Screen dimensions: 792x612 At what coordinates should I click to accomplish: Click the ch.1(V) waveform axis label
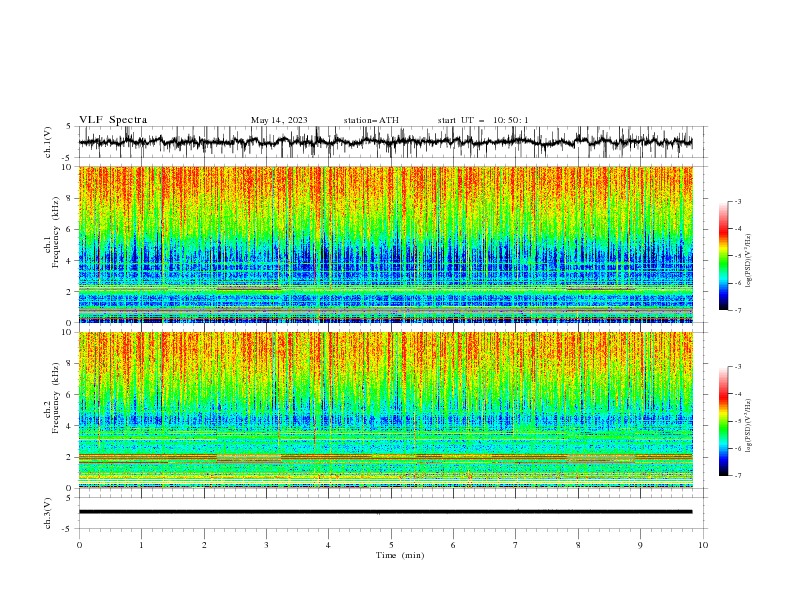point(48,142)
